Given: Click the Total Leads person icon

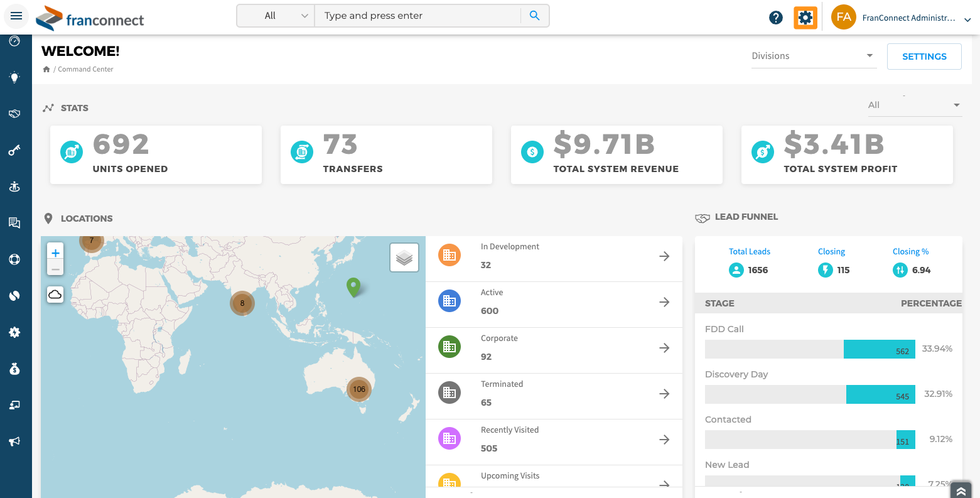Looking at the screenshot, I should click(x=736, y=270).
